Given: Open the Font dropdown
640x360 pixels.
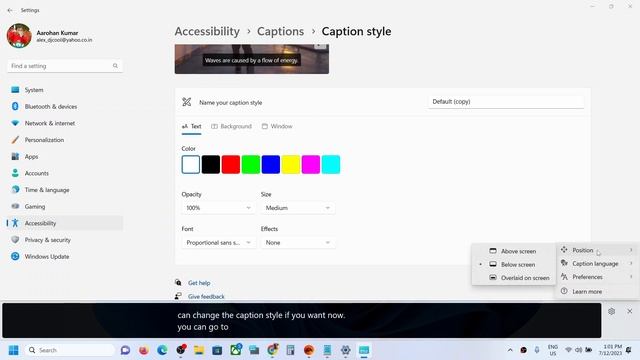Looking at the screenshot, I should pyautogui.click(x=218, y=242).
